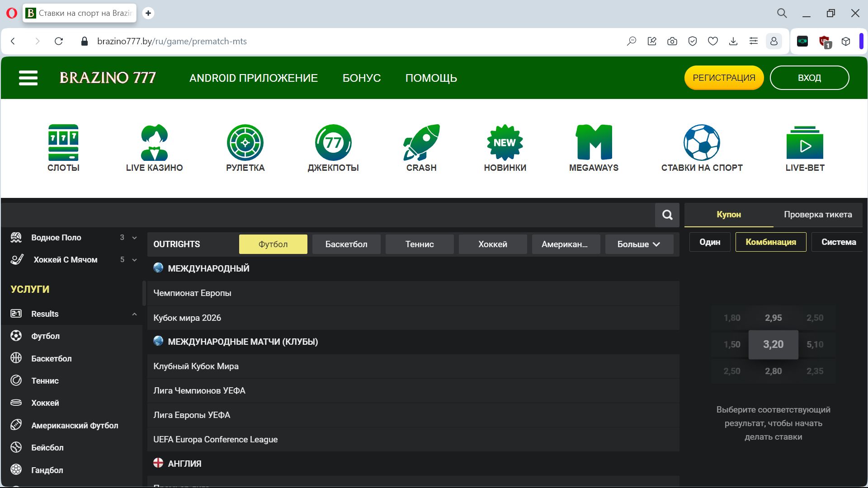Go back using the browser back arrow
The width and height of the screenshot is (868, 488).
[13, 41]
